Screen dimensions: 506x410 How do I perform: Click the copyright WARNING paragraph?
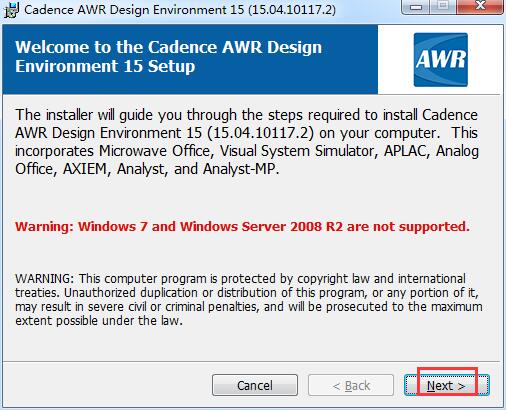pyautogui.click(x=248, y=300)
